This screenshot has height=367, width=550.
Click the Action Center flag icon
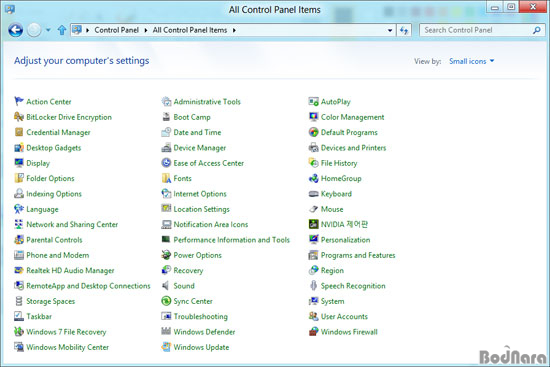tap(19, 101)
